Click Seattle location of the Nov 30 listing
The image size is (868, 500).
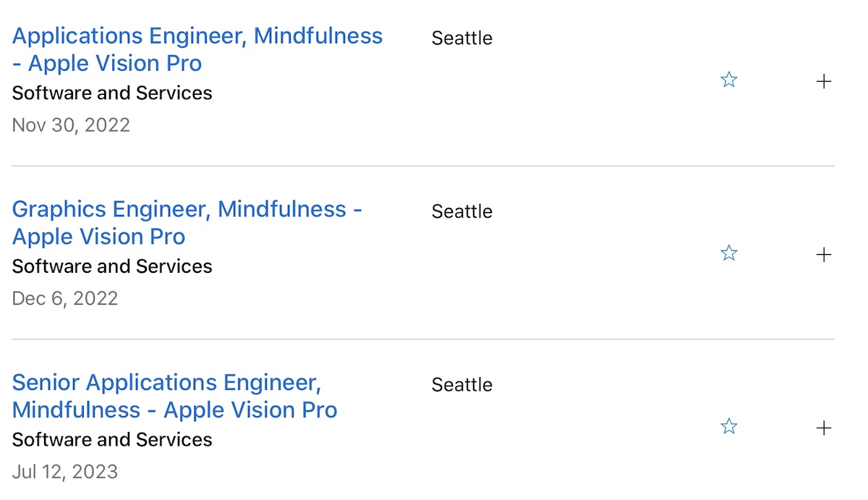[x=461, y=38]
